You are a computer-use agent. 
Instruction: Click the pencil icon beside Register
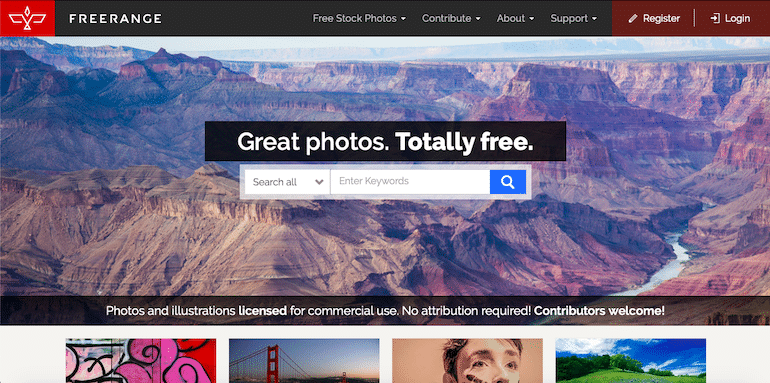pyautogui.click(x=633, y=19)
